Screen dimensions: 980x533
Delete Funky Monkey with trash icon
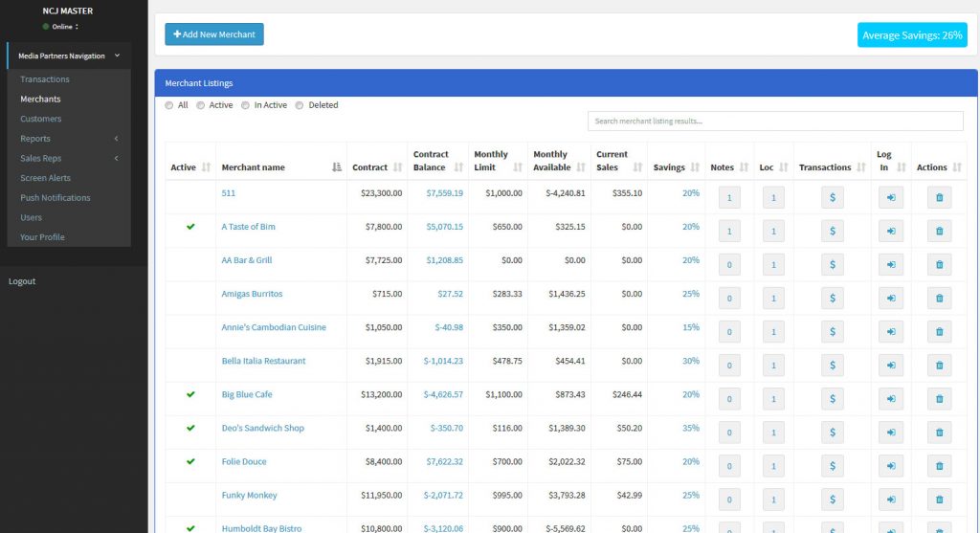(940, 500)
